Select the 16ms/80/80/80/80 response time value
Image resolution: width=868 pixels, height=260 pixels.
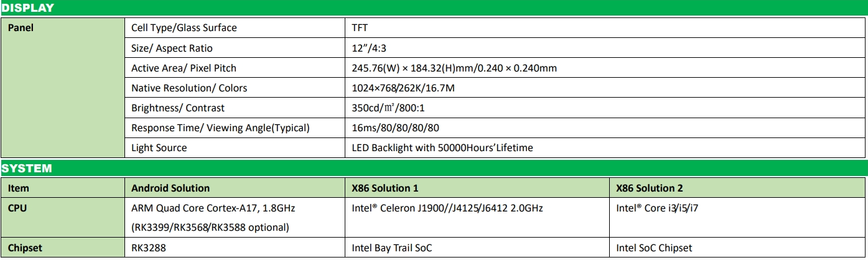pyautogui.click(x=397, y=128)
